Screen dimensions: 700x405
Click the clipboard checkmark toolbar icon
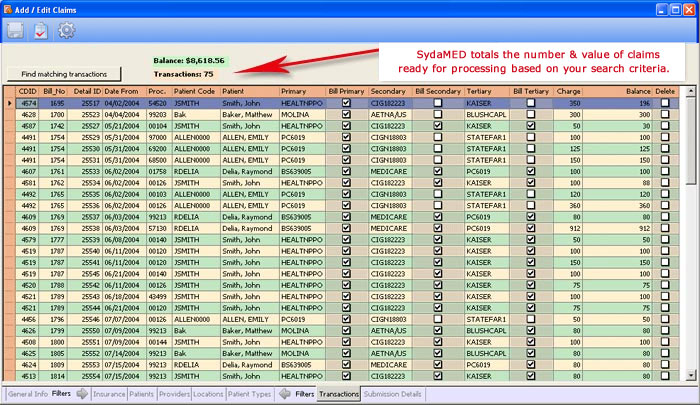tap(41, 30)
